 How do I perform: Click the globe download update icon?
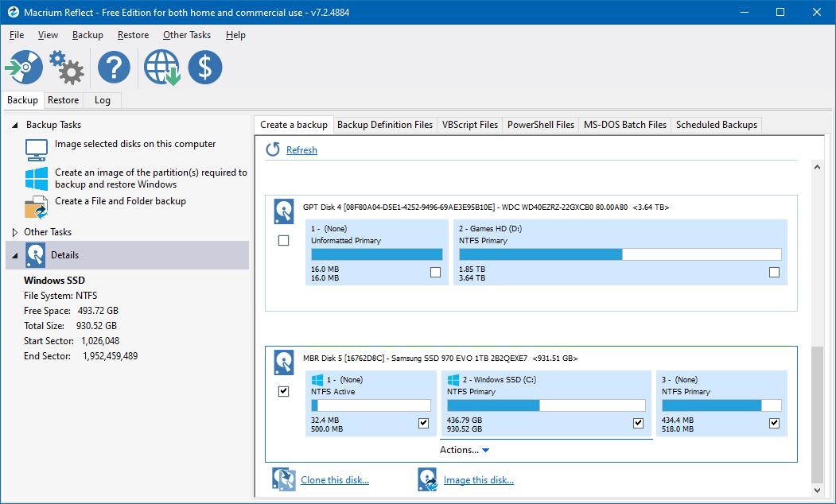(x=162, y=67)
